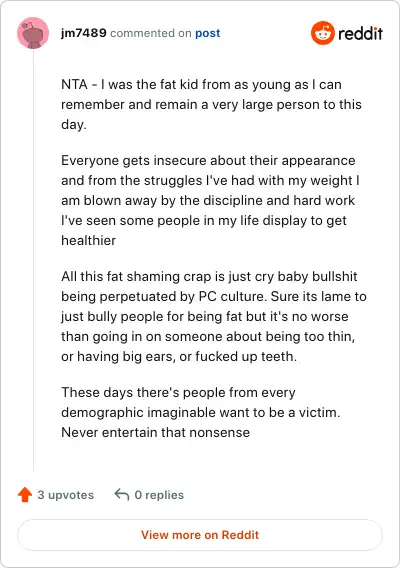Click the paragraph starting "All this fat shaming"
The image size is (400, 568).
214,316
